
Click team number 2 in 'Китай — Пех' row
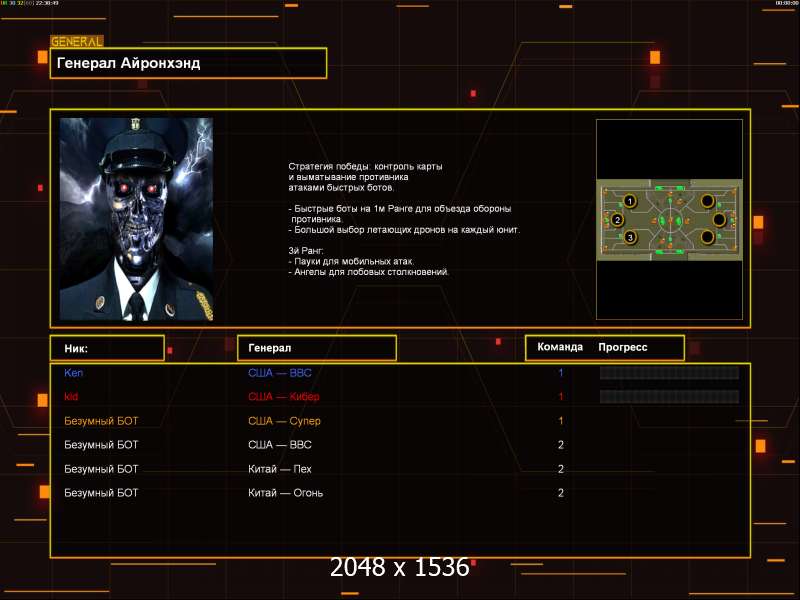tap(561, 469)
